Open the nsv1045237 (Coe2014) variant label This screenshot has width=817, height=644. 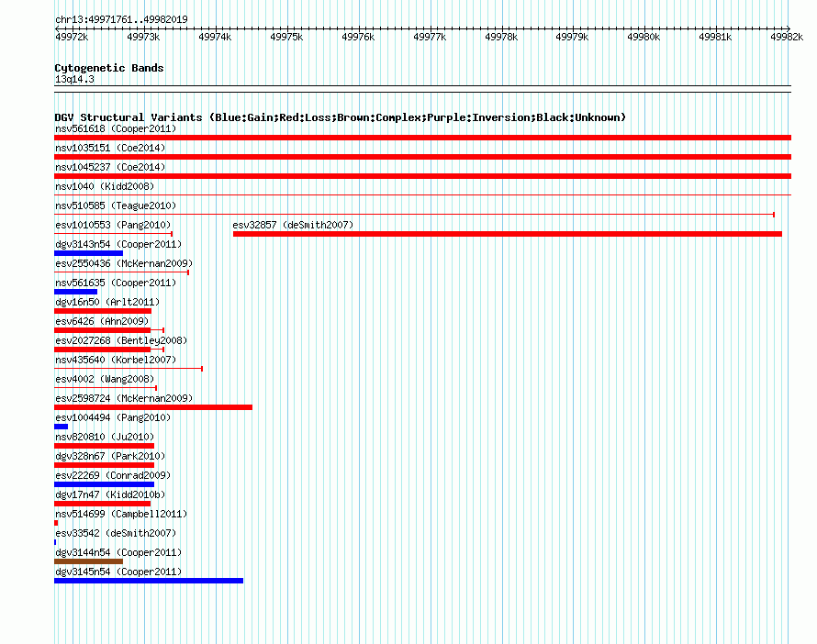click(x=110, y=167)
